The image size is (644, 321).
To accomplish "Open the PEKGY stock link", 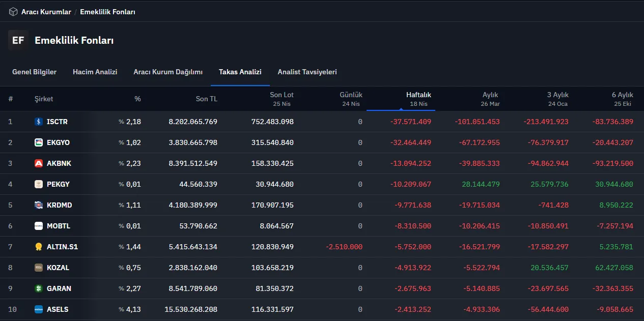I will click(58, 184).
